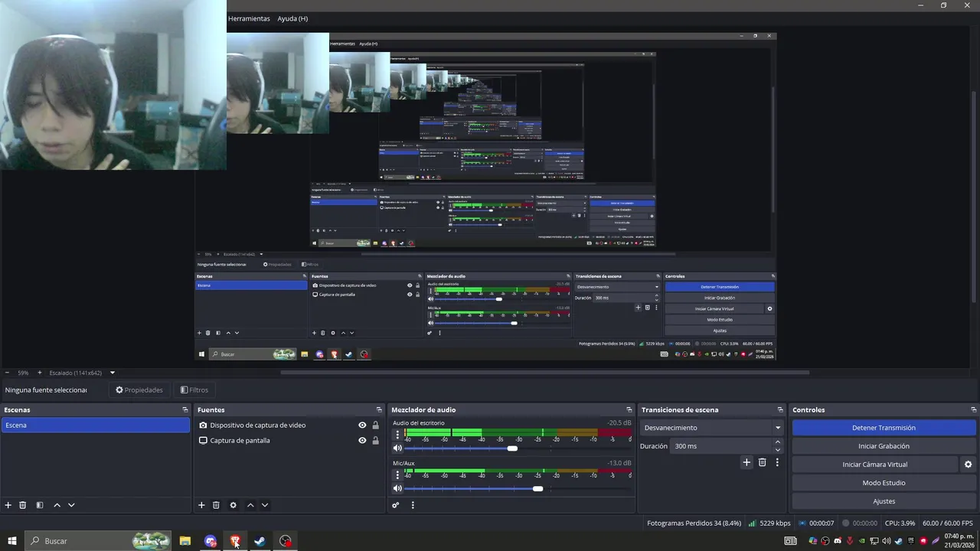Select Dispositivo de captura de video source

[257, 425]
